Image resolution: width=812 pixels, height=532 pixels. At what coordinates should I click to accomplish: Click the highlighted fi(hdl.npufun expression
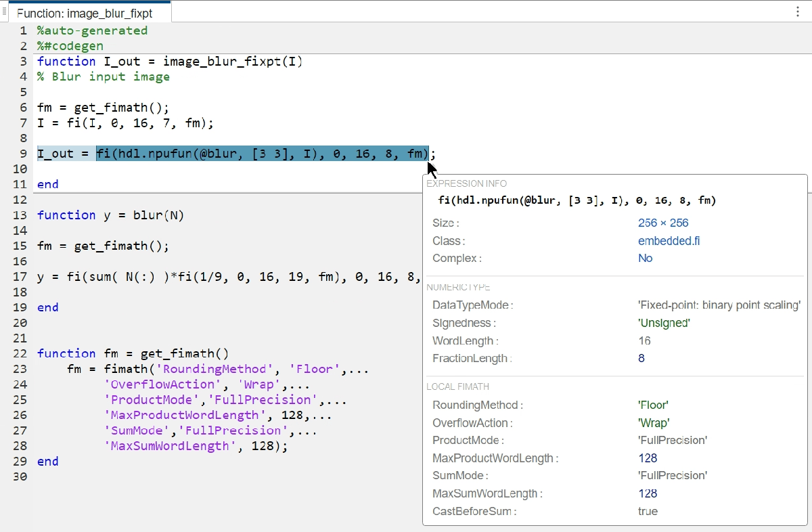[262, 154]
